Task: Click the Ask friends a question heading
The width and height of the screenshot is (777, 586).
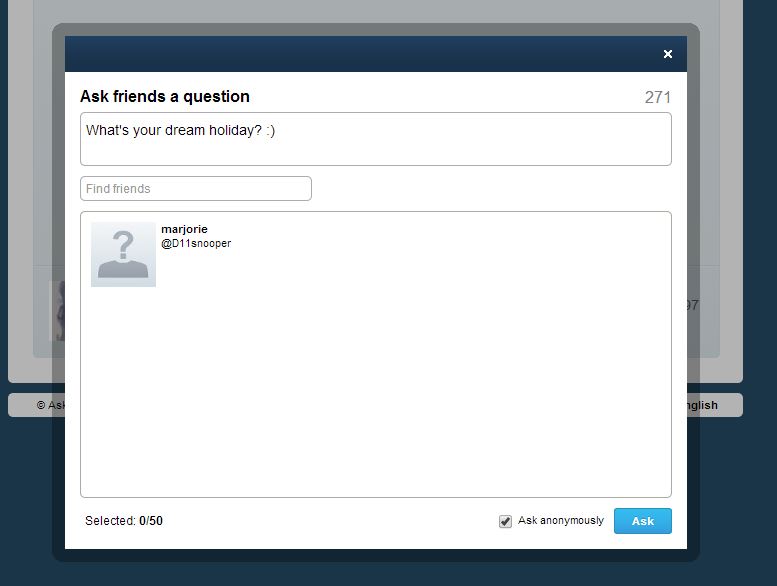Action: 165,96
